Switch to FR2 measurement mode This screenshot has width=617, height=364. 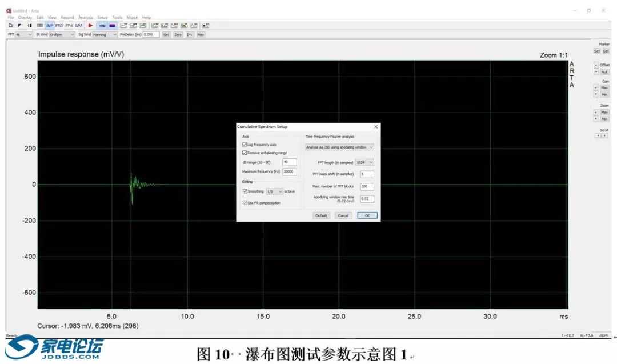coord(59,26)
